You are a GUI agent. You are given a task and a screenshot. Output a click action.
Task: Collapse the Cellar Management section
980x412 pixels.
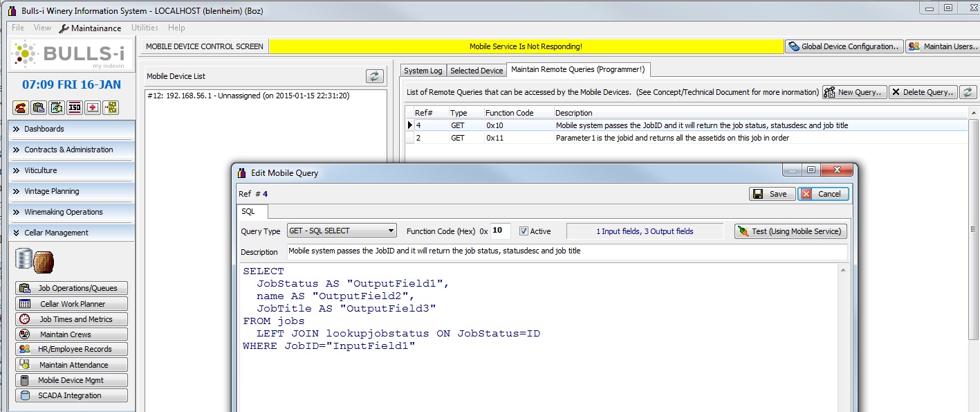(x=71, y=233)
